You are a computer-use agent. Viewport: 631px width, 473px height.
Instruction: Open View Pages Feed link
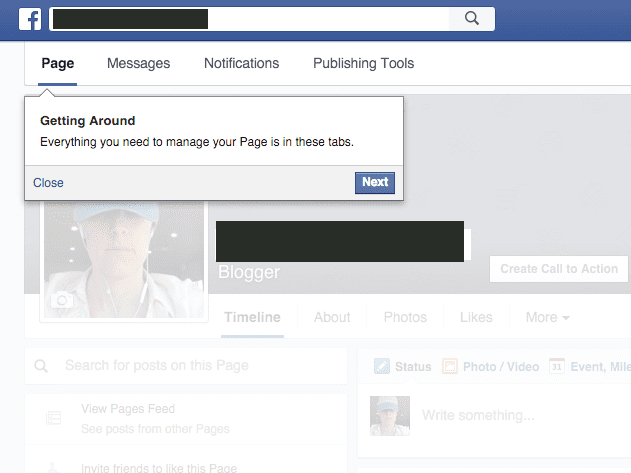128,409
